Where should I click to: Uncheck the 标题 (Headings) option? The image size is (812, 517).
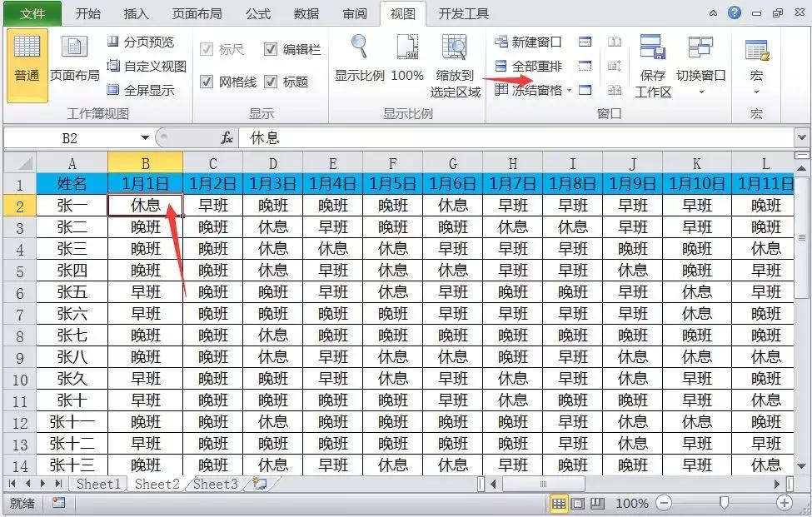click(x=271, y=82)
